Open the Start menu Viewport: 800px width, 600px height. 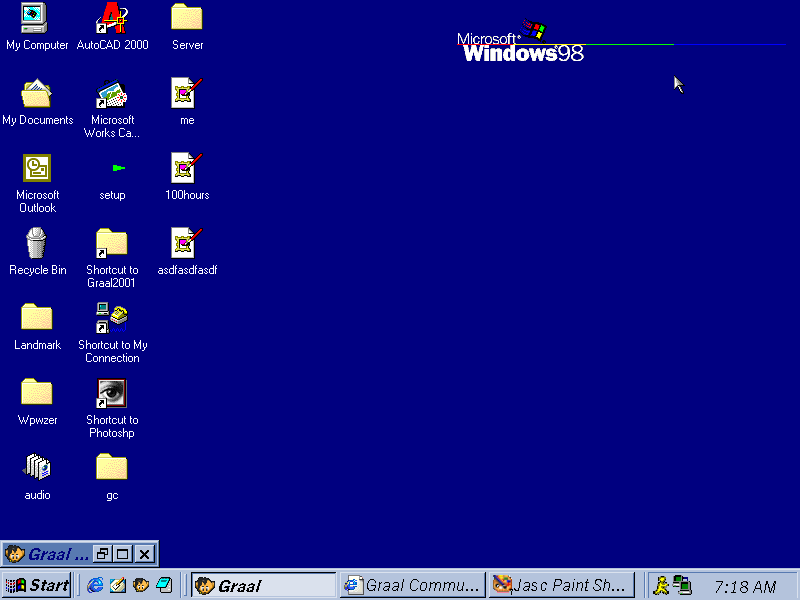37,585
